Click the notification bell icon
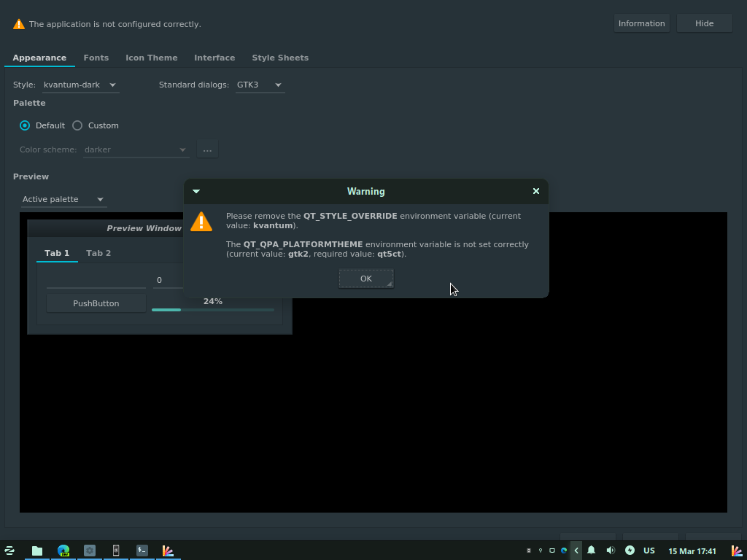This screenshot has width=747, height=560. pyautogui.click(x=592, y=551)
